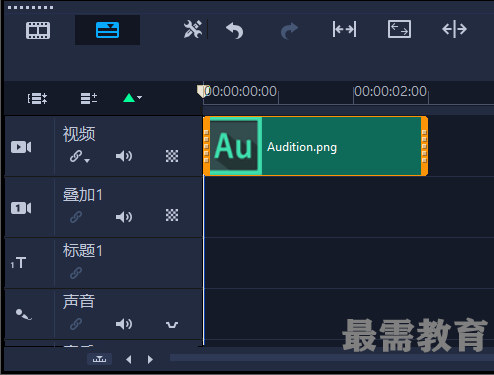The width and height of the screenshot is (494, 375).
Task: Click the 标题1 track name
Action: [83, 250]
